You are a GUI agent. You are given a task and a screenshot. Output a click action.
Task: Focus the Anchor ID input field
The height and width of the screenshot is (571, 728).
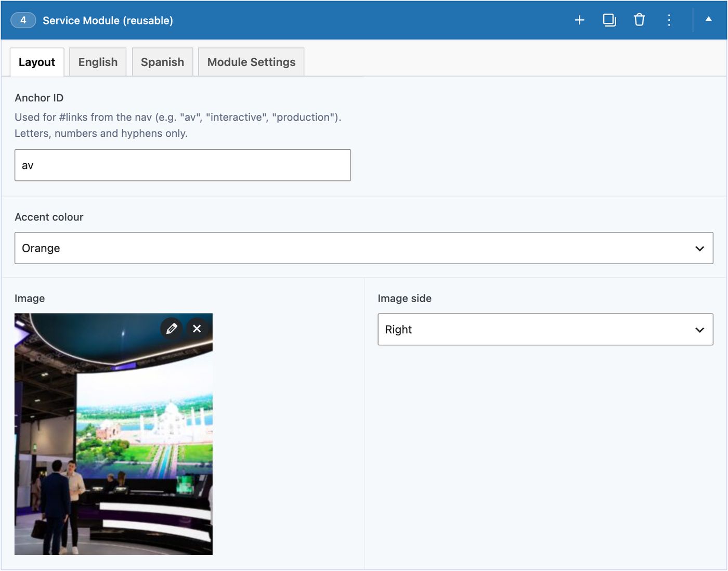pyautogui.click(x=183, y=165)
